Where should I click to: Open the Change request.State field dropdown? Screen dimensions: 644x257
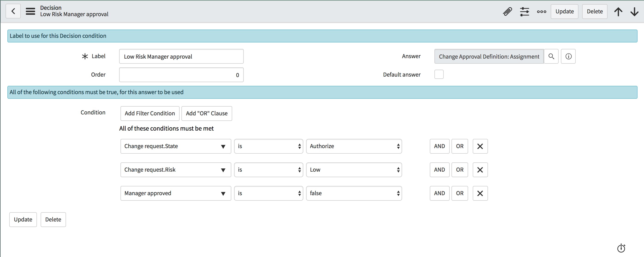coord(223,146)
